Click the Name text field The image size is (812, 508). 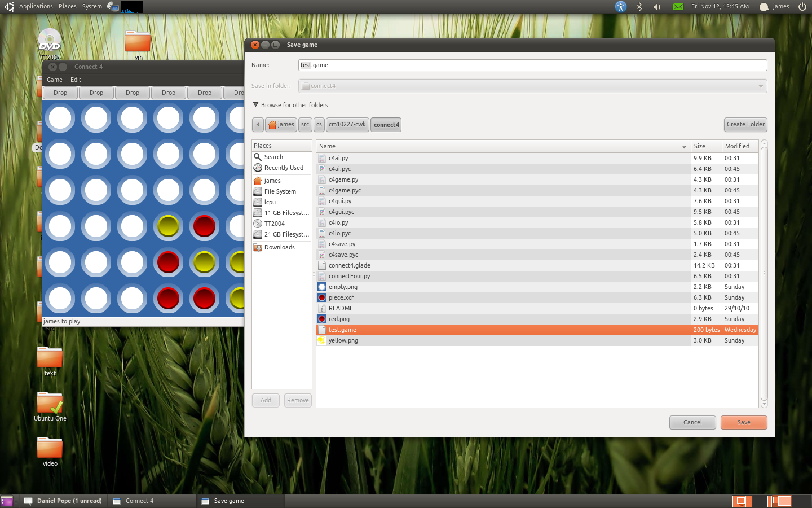click(x=532, y=65)
